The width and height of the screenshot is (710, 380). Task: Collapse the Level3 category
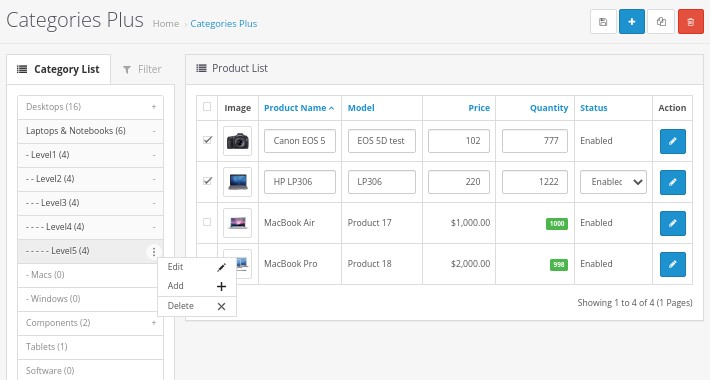[x=154, y=203]
